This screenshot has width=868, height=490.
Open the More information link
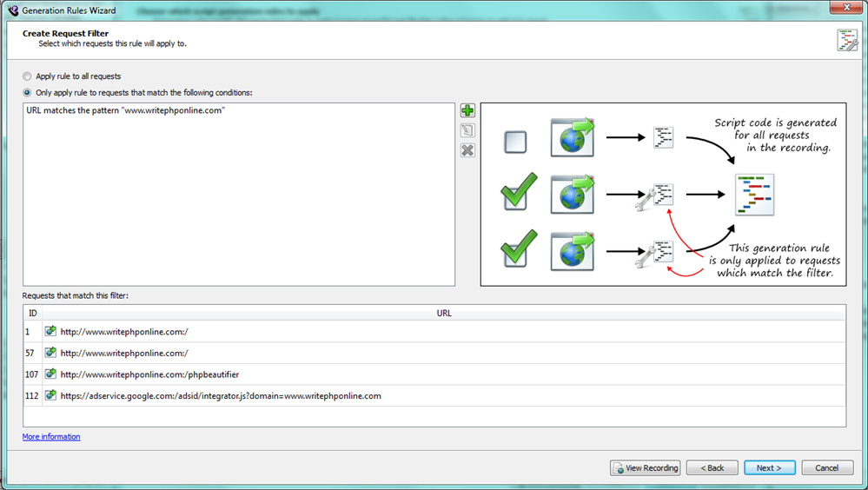51,437
